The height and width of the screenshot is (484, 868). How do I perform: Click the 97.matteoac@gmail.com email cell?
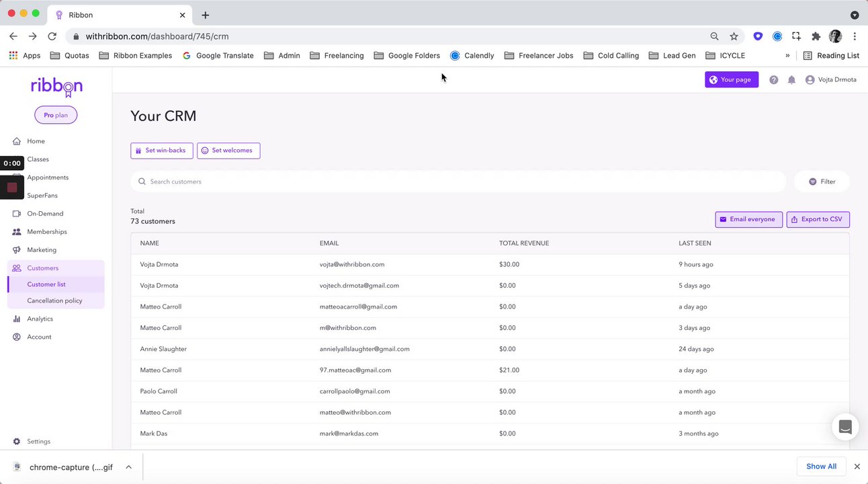click(355, 370)
